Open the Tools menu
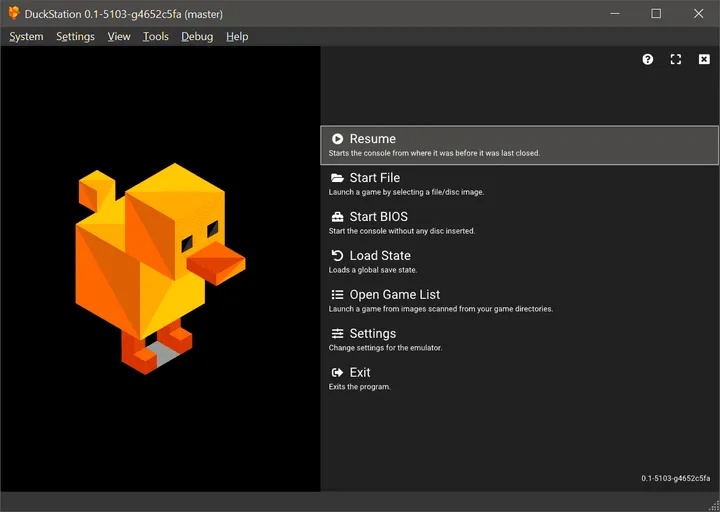 click(x=156, y=36)
